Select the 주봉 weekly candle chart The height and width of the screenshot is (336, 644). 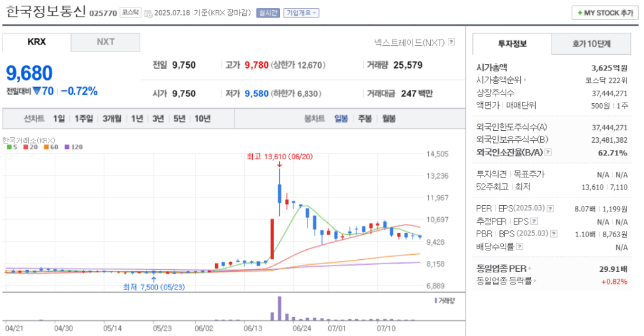[x=365, y=119]
